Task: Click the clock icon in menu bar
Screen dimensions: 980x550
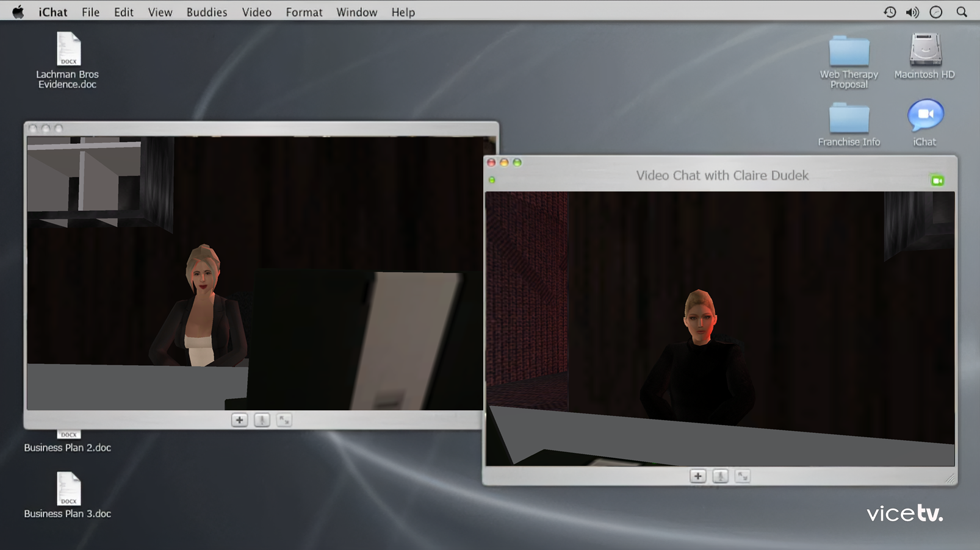Action: (x=936, y=12)
